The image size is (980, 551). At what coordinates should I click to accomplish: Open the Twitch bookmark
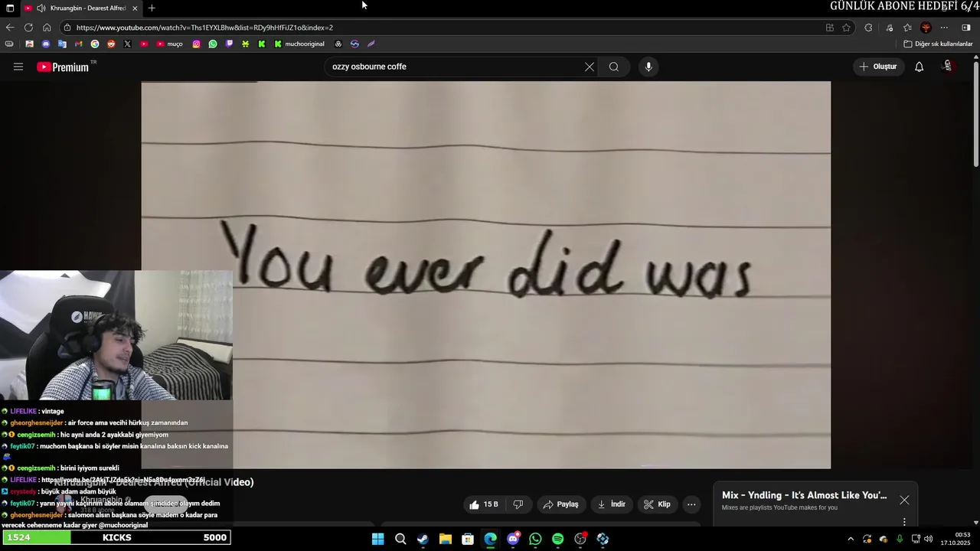[229, 44]
